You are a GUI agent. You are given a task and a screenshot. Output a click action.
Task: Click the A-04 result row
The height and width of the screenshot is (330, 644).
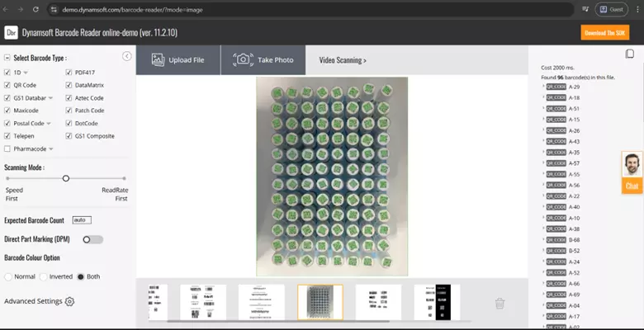click(x=561, y=305)
